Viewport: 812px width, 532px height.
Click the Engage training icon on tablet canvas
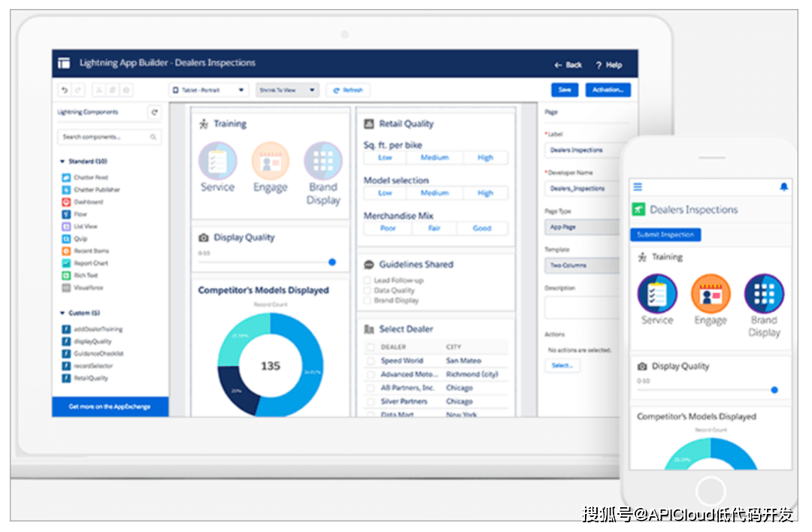(x=271, y=161)
